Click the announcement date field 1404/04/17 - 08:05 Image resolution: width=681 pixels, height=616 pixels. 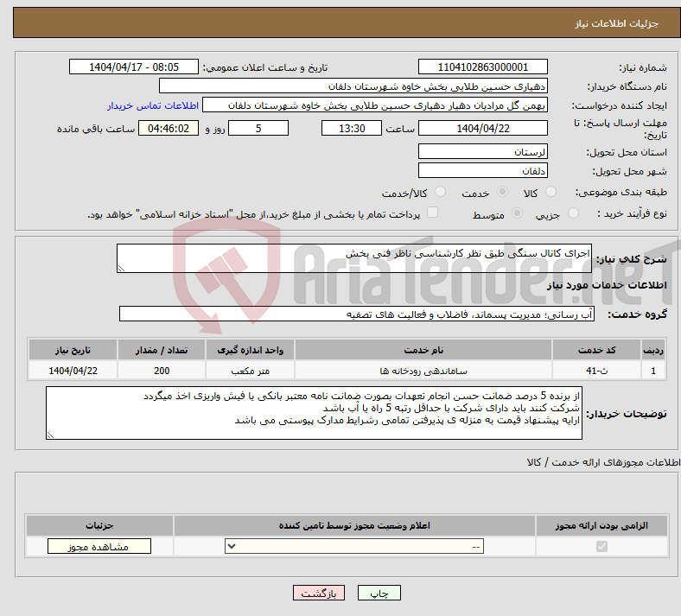pos(134,67)
